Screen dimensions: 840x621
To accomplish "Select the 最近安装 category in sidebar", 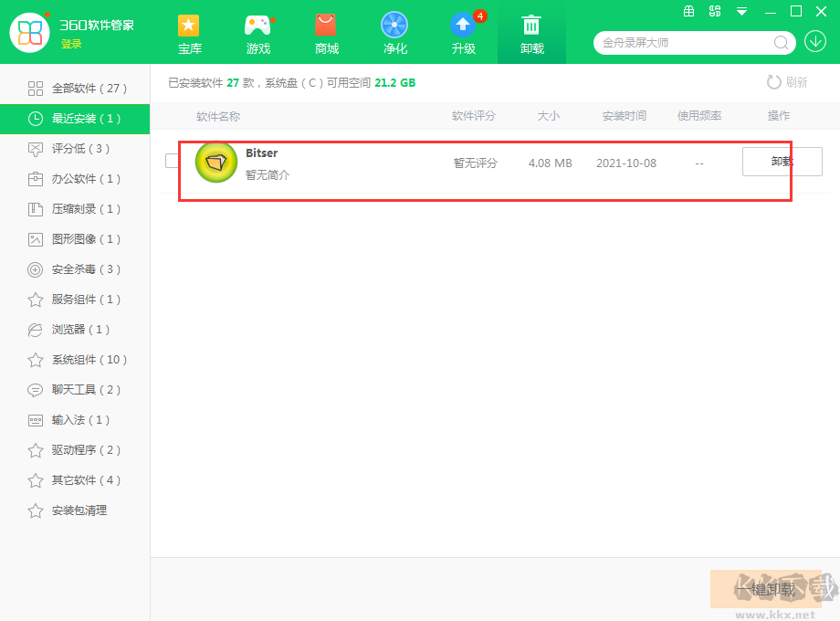I will pos(75,118).
